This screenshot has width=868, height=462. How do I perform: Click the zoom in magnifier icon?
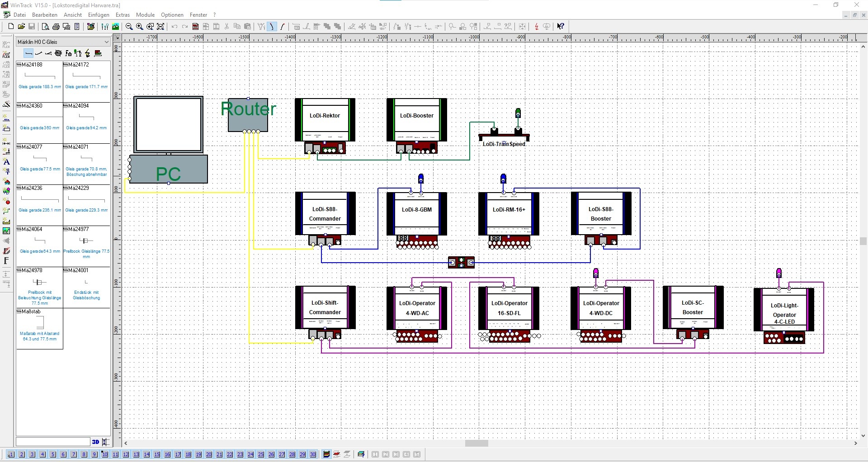point(140,27)
